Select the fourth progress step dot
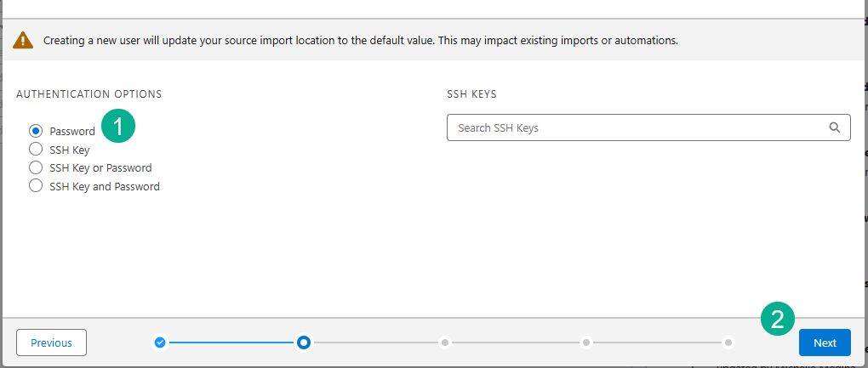The height and width of the screenshot is (368, 868). [586, 343]
